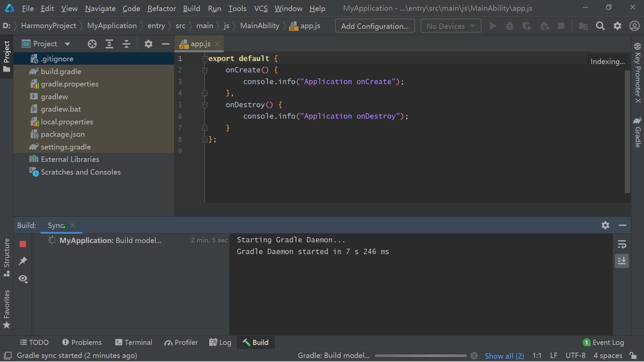Image resolution: width=644 pixels, height=362 pixels.
Task: Toggle the pin icon in Build toolbar
Action: coord(23,261)
